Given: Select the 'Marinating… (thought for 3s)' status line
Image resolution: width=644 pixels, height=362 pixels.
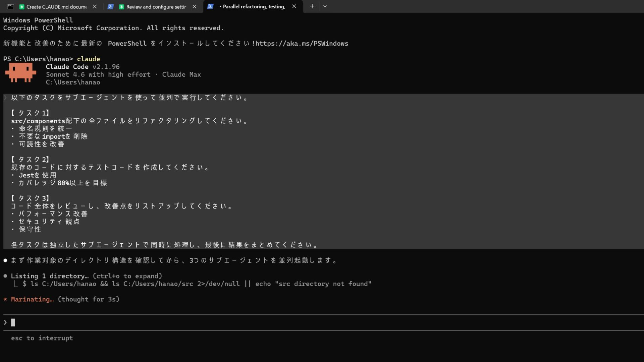Looking at the screenshot, I should pos(62,299).
